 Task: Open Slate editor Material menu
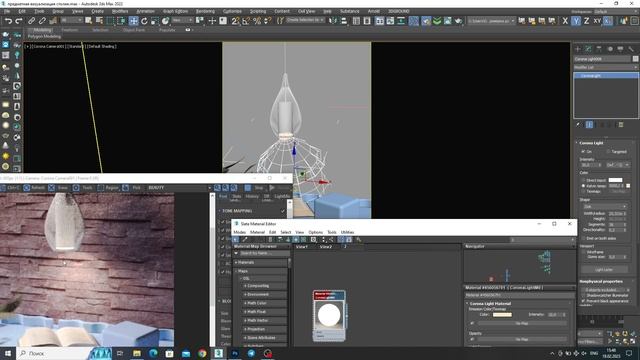[257, 232]
